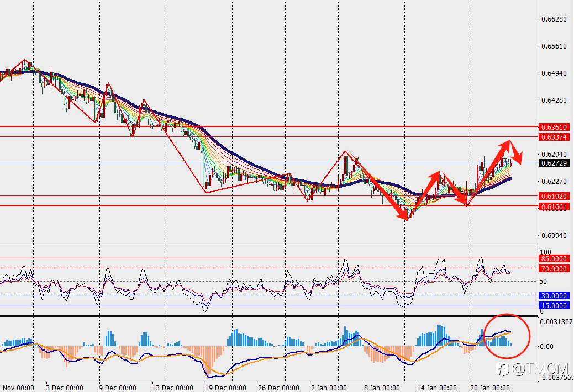The width and height of the screenshot is (574, 392).
Task: Click the oscillator 50 midline scale label
Action: (543, 282)
